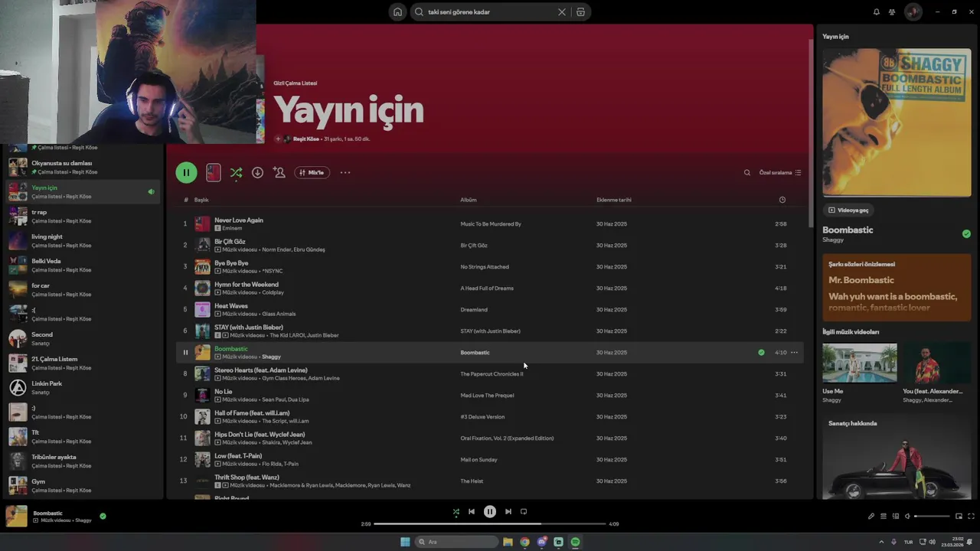This screenshot has width=980, height=551.
Task: Select the track Never Love Again
Action: 239,220
